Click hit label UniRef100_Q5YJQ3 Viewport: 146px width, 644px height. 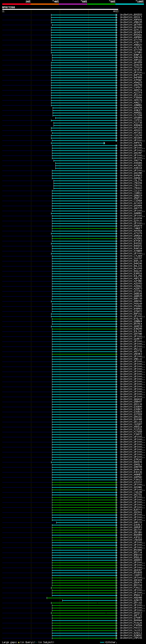(131, 603)
